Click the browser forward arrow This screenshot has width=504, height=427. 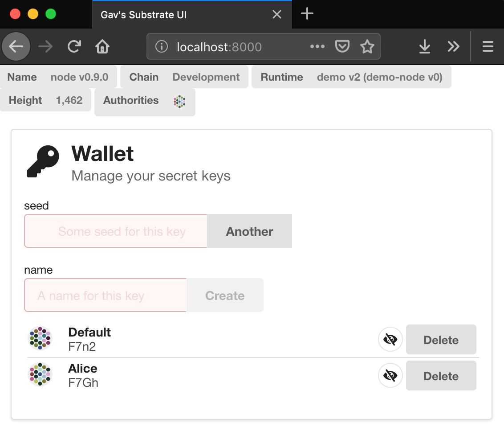point(45,47)
